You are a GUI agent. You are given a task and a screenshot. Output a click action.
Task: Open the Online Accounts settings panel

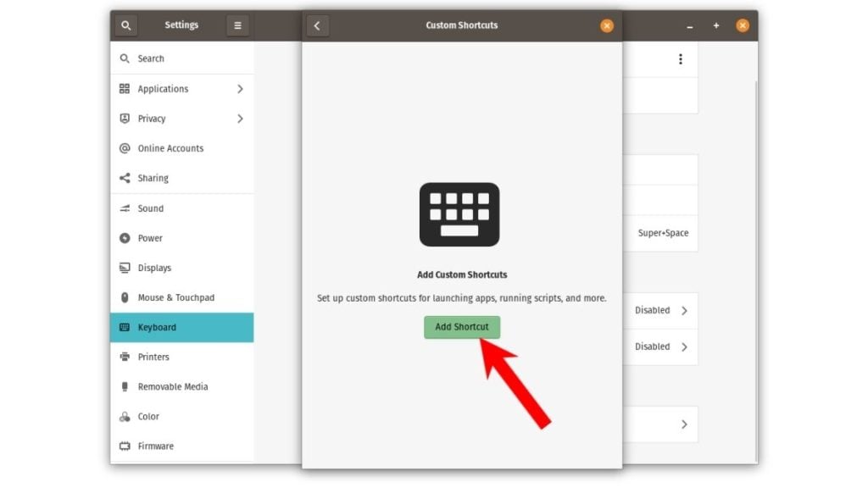pos(170,148)
